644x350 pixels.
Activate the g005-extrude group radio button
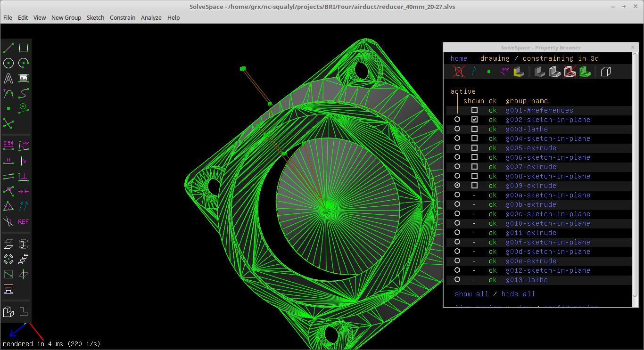(457, 148)
